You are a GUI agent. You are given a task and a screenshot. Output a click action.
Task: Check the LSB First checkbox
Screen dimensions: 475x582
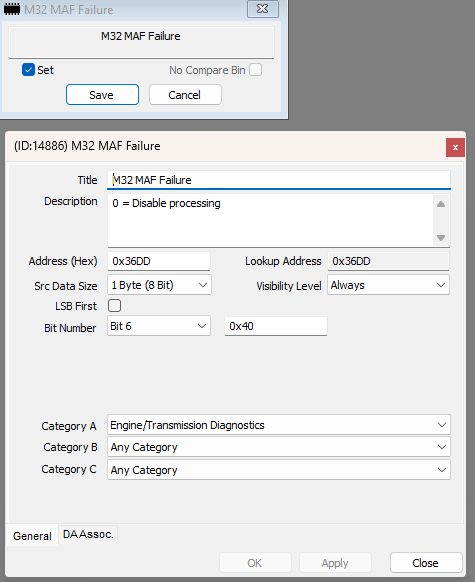114,305
